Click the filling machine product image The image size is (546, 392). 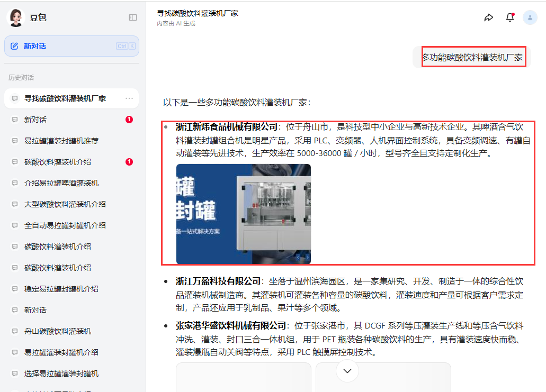point(244,214)
